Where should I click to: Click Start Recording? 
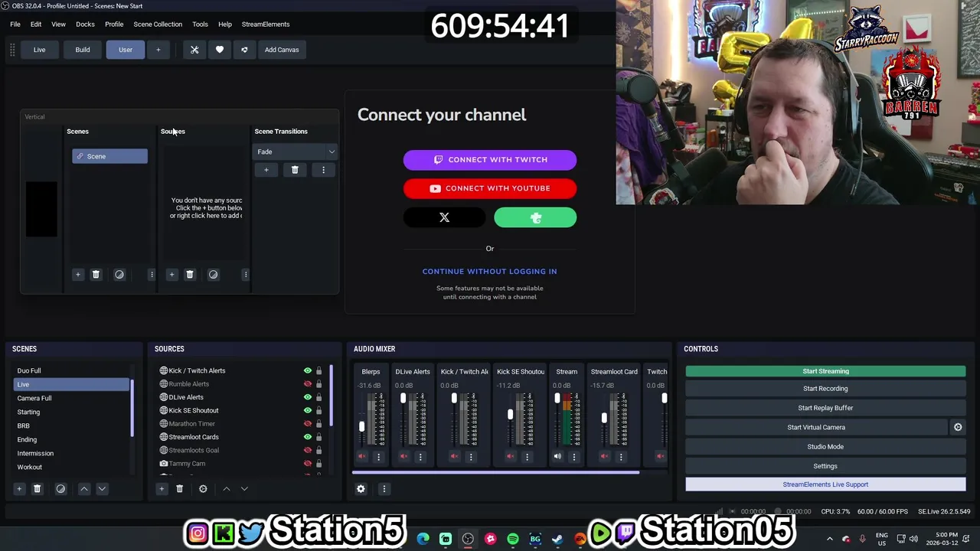point(825,389)
